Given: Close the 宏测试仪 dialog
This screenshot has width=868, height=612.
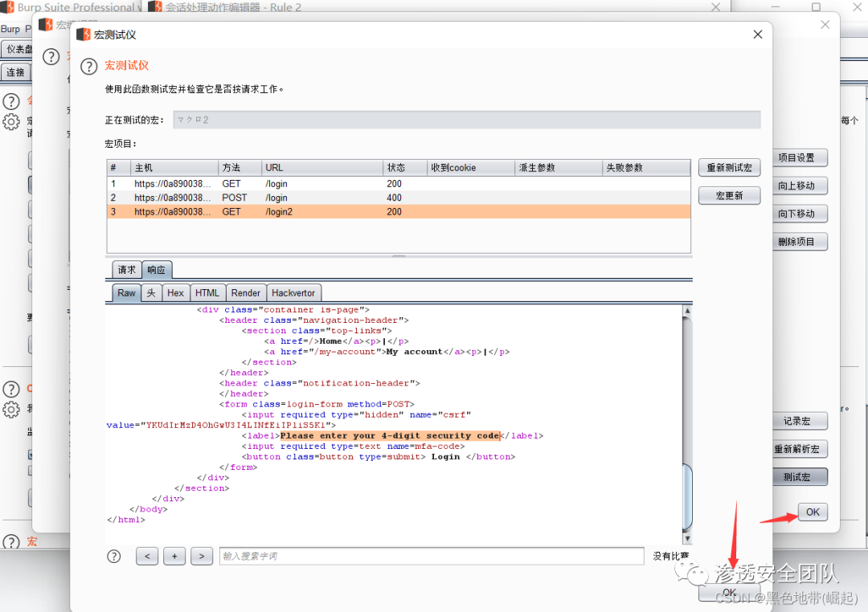Looking at the screenshot, I should click(758, 35).
